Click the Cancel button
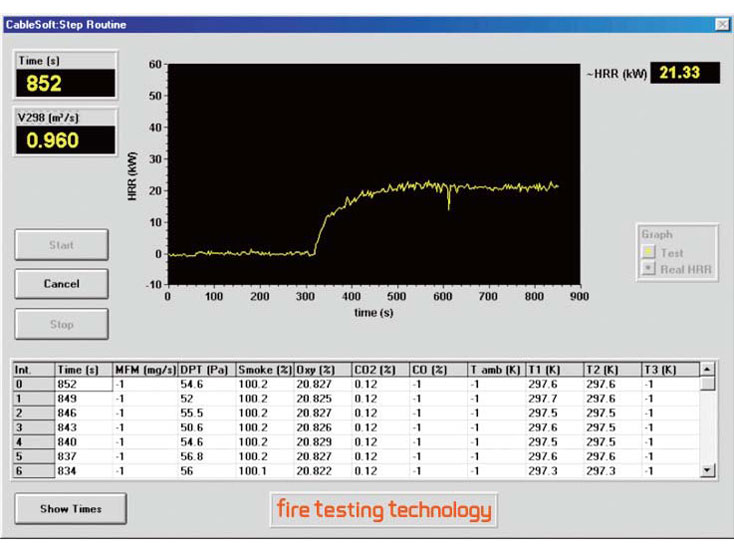Image resolution: width=734 pixels, height=552 pixels. (61, 284)
